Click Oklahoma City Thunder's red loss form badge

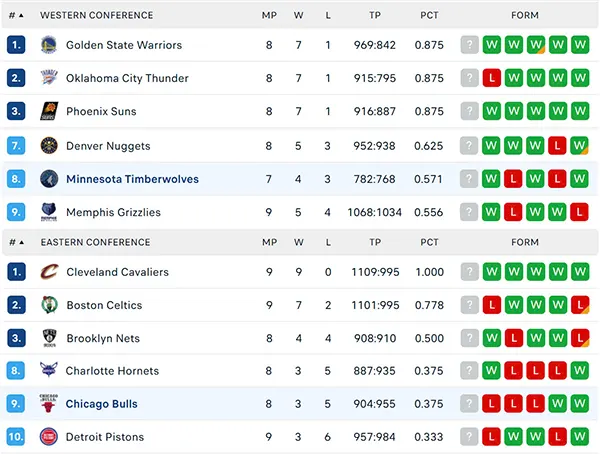tap(492, 78)
